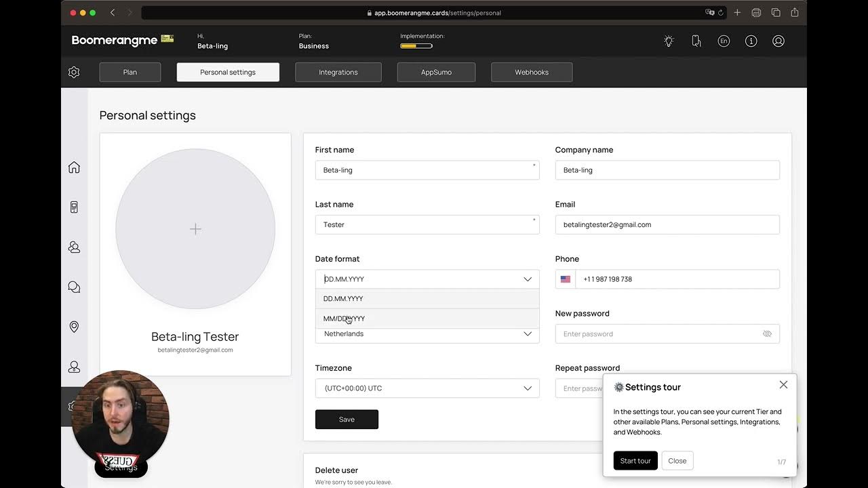Click the Company name input field

click(x=667, y=170)
